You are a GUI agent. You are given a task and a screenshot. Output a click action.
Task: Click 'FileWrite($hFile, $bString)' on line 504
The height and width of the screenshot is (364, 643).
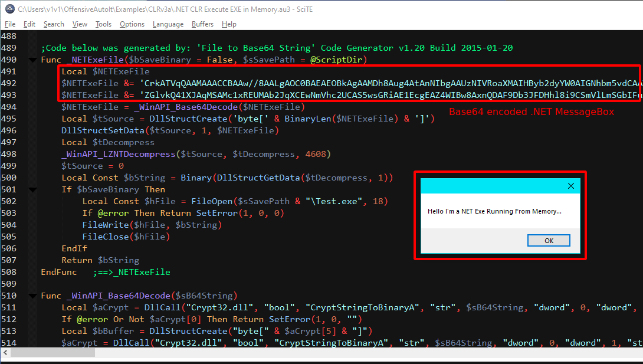coord(152,225)
